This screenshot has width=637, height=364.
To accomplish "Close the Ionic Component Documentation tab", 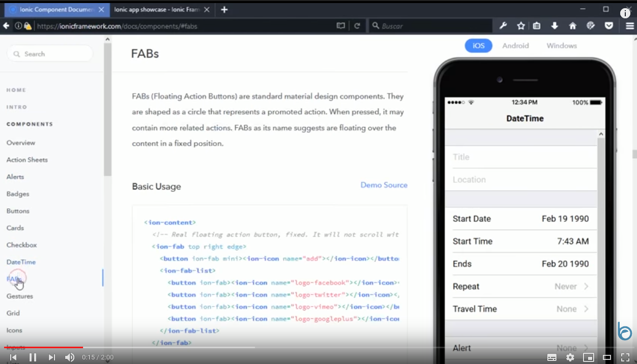I will click(102, 10).
